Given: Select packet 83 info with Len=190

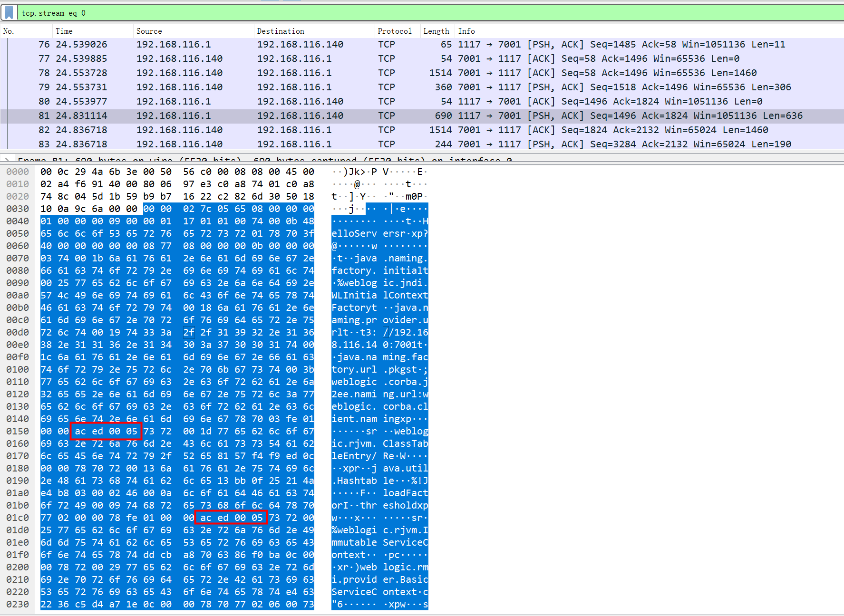Looking at the screenshot, I should pos(624,144).
